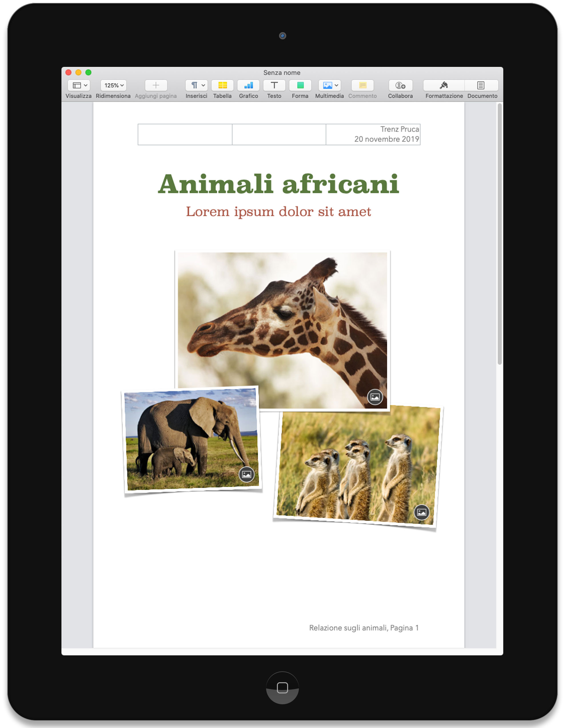
Task: Click the date 20 novembre 2019
Action: (387, 139)
